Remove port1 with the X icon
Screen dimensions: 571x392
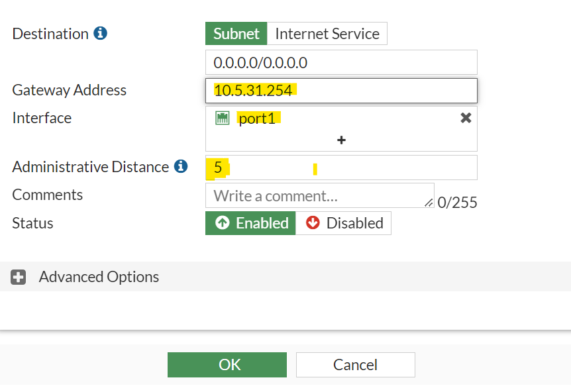click(x=466, y=118)
